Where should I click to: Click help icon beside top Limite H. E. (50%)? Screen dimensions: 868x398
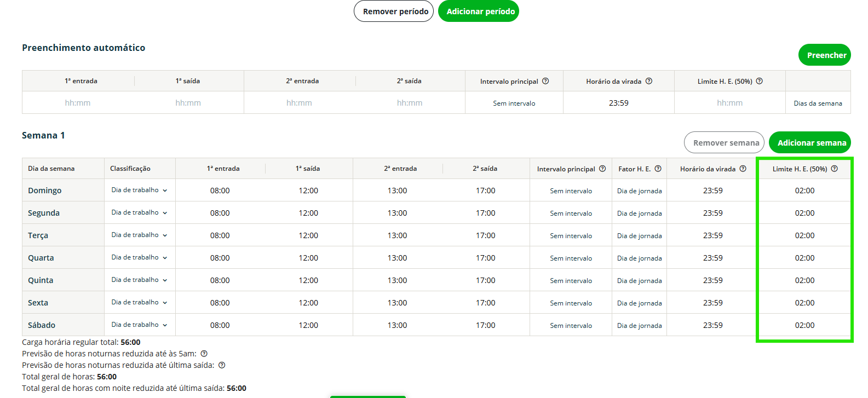760,81
